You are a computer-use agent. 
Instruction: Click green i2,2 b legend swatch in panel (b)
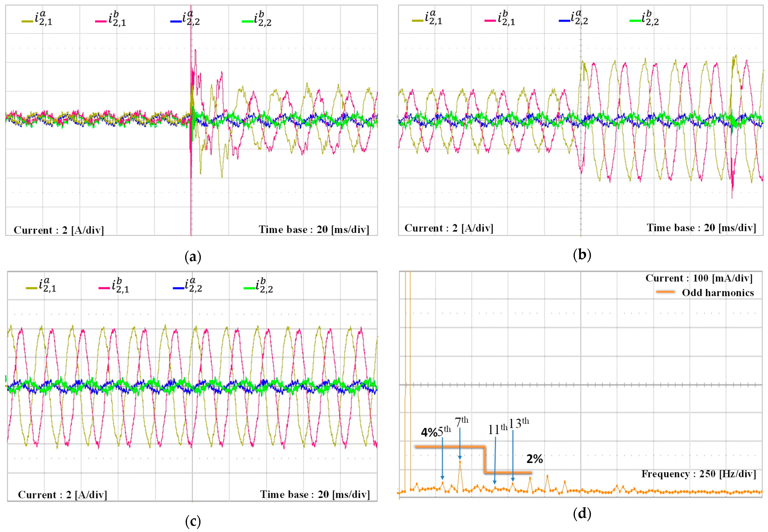point(635,21)
